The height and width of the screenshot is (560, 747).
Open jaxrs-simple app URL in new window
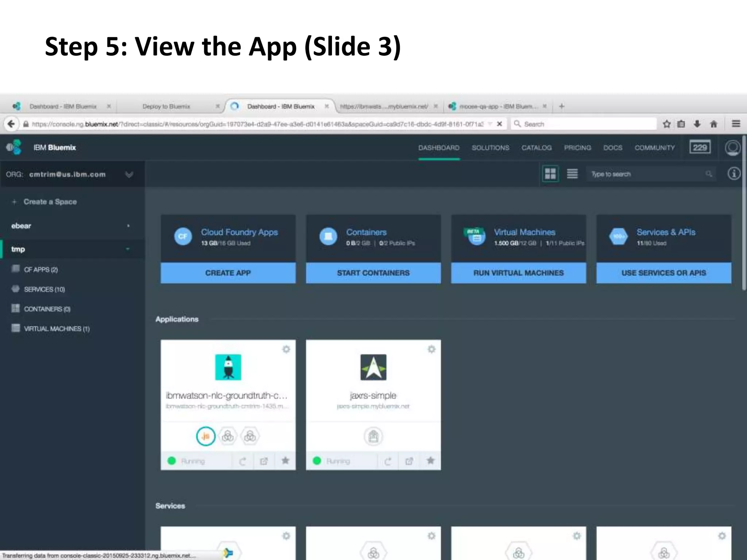[409, 461]
